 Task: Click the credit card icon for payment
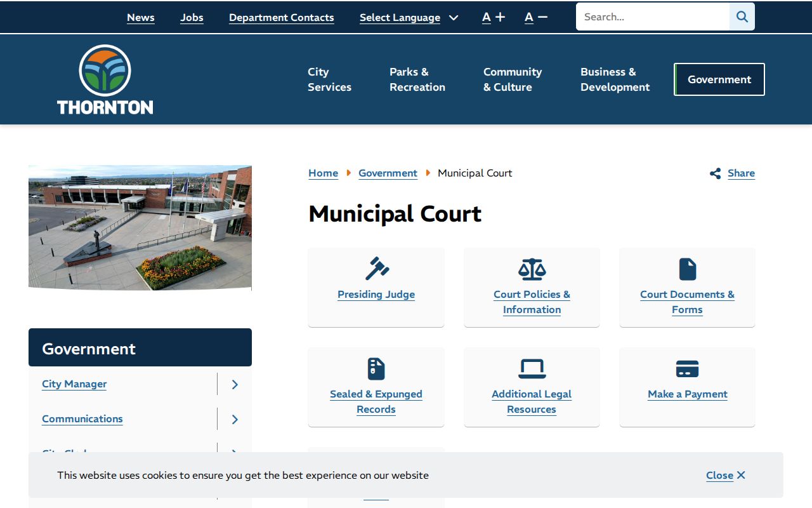[x=688, y=368]
